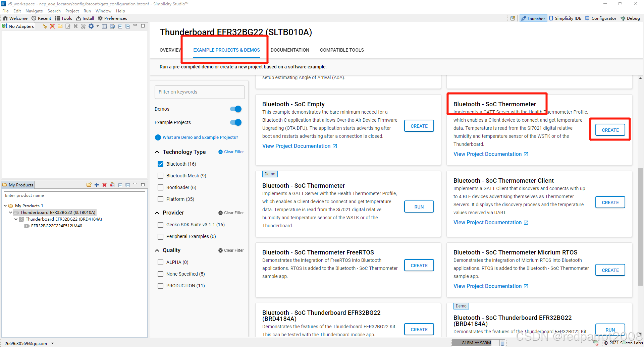Open the Project menu

coord(72,11)
